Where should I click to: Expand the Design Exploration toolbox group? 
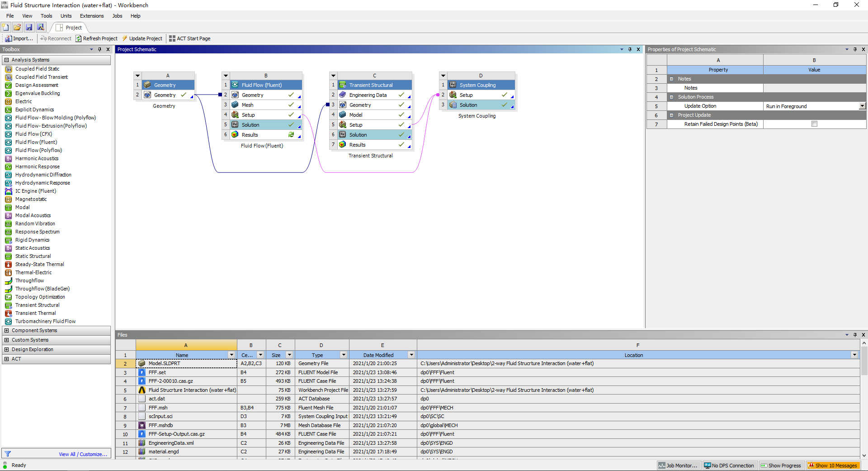[x=6, y=349]
